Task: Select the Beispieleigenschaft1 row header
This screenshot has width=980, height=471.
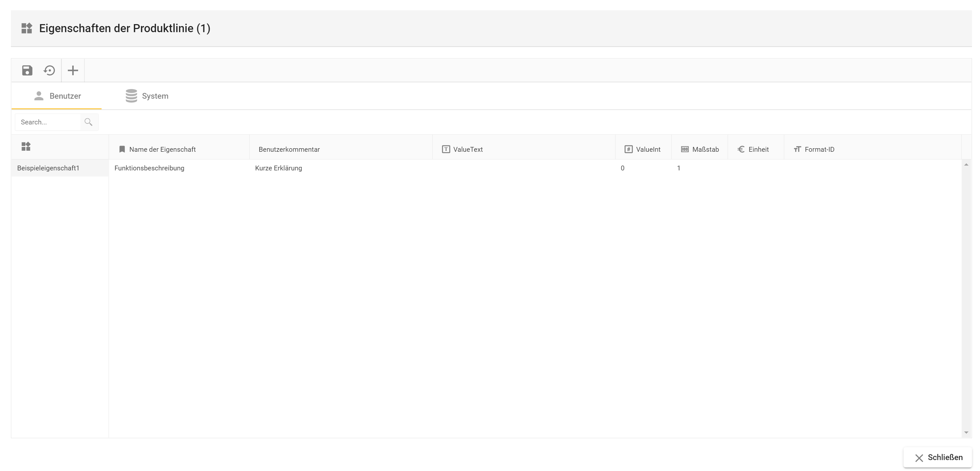Action: coord(48,168)
